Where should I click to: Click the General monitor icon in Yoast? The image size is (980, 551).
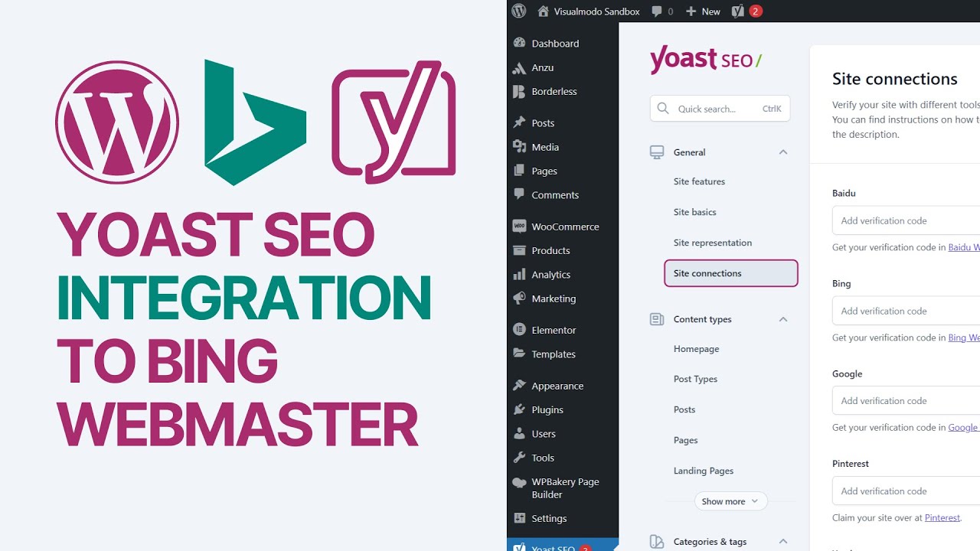(x=657, y=152)
